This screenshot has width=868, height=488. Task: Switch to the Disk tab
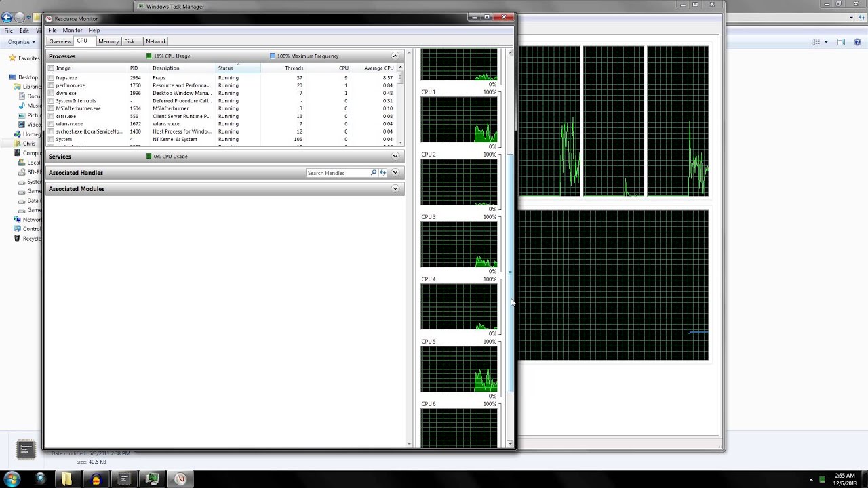point(129,42)
